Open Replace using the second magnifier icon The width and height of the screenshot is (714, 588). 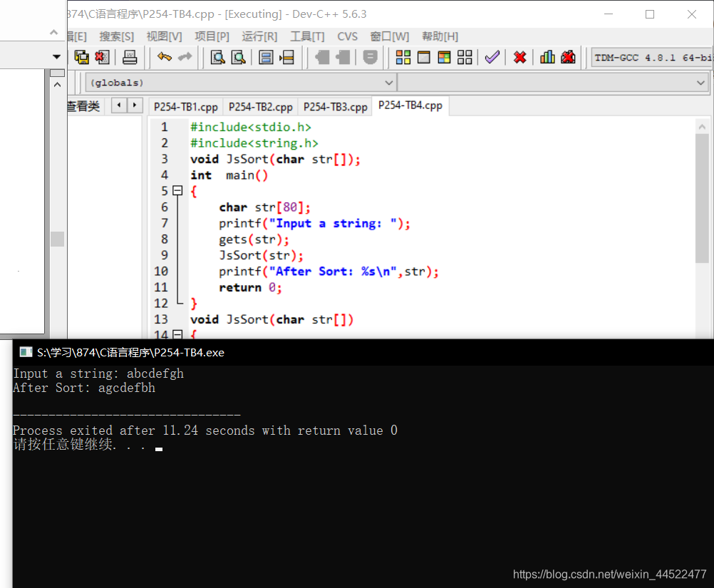click(x=239, y=58)
